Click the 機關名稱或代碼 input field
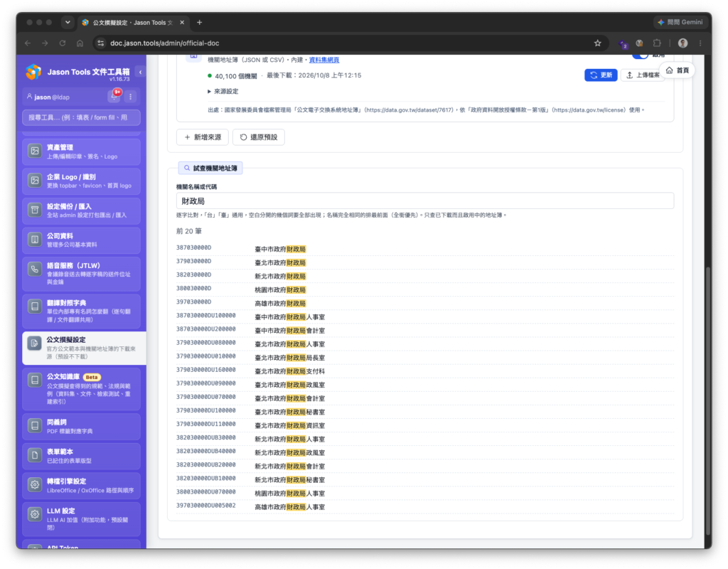This screenshot has width=728, height=569. point(425,201)
